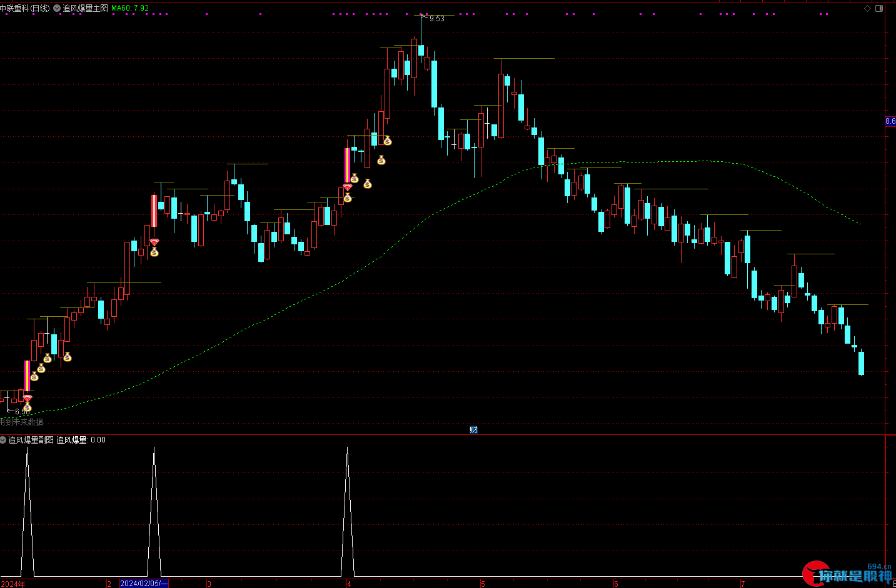Click the 6.50 low price label

point(23,412)
